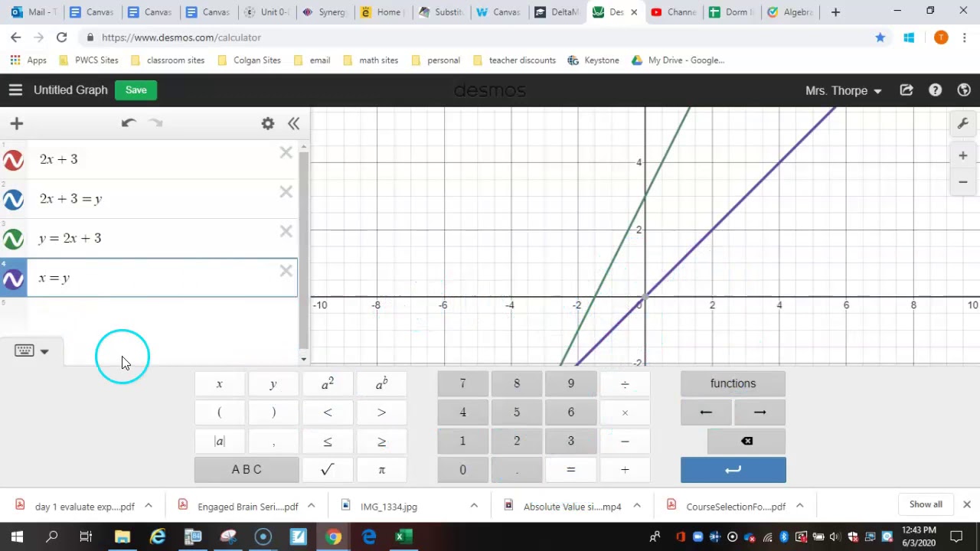
Task: Switch to the Unit 0 browser tab
Action: point(267,12)
